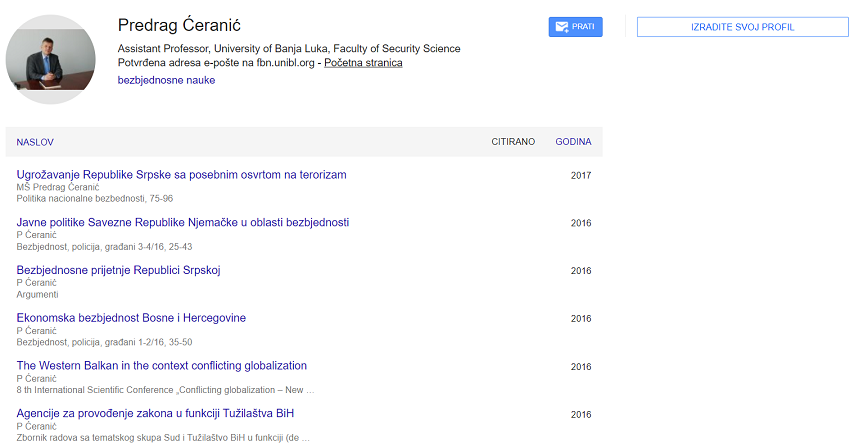Click year 2017 of the first publication
850x443 pixels.
pos(581,176)
